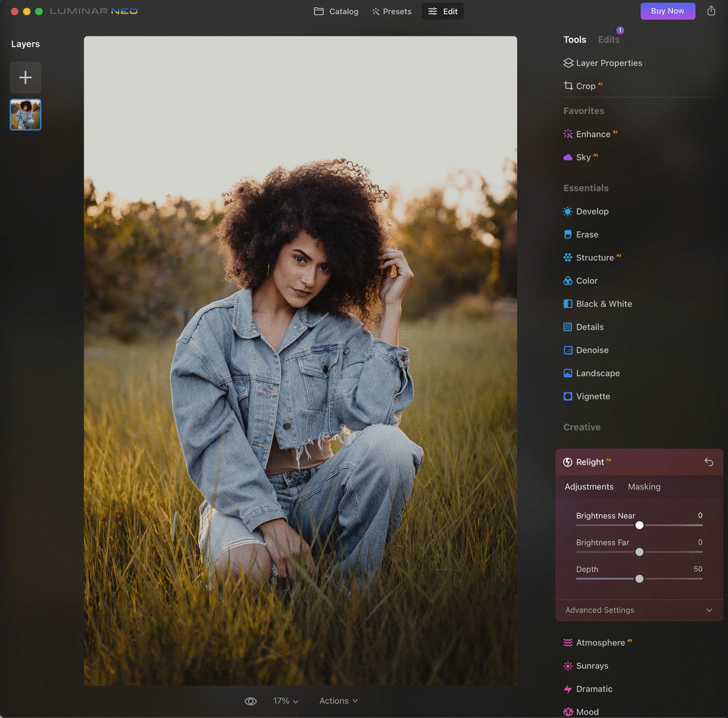This screenshot has height=718, width=728.
Task: Add a new layer with plus button
Action: coord(26,78)
